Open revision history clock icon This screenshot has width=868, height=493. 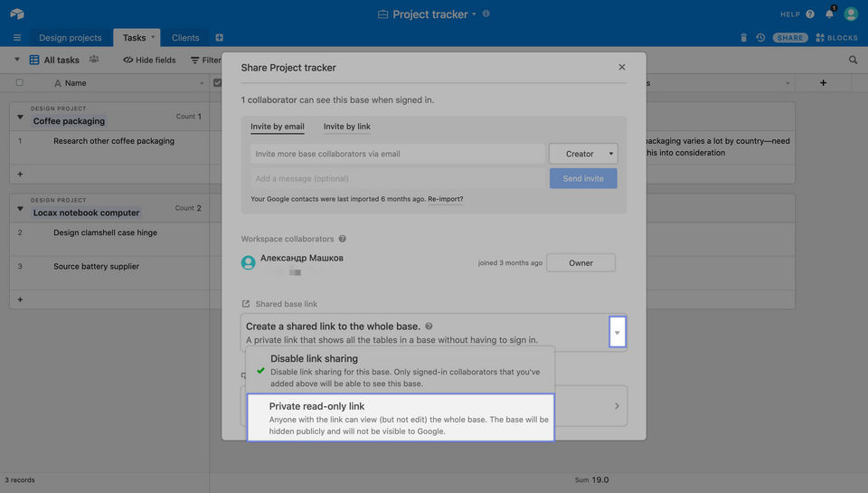coord(760,38)
